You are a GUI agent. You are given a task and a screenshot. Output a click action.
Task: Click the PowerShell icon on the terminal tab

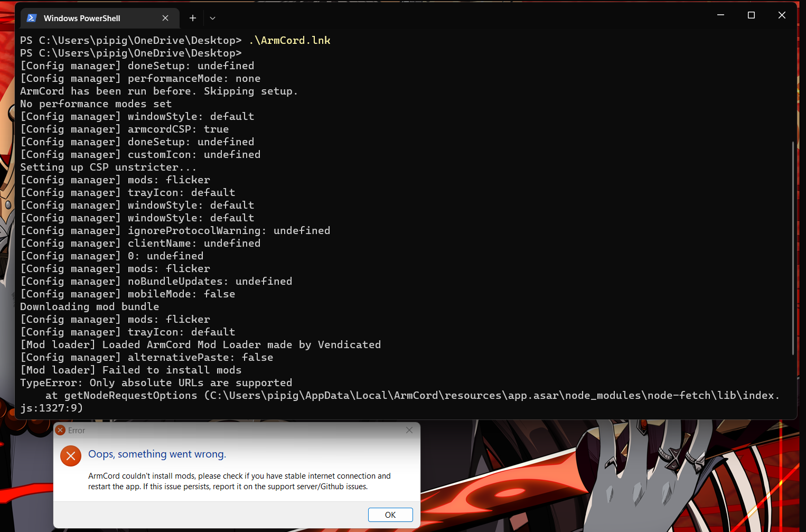tap(31, 17)
